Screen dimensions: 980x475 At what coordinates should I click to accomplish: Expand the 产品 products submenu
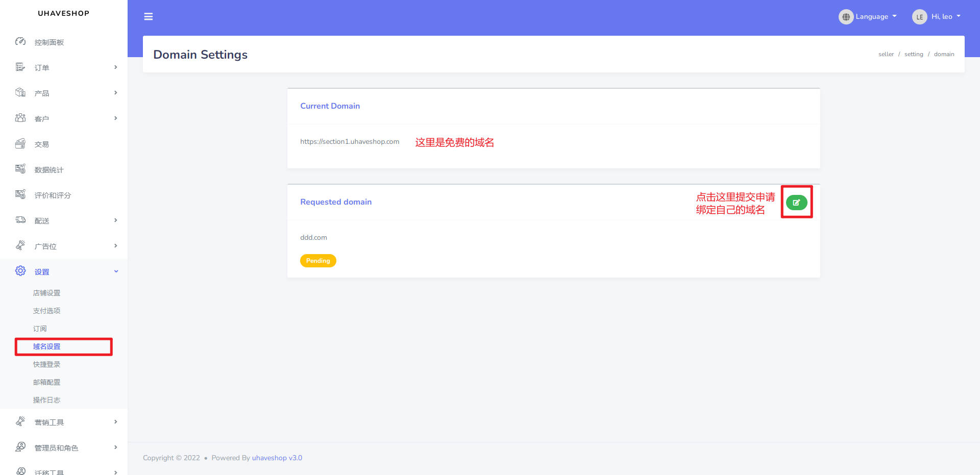click(x=116, y=93)
